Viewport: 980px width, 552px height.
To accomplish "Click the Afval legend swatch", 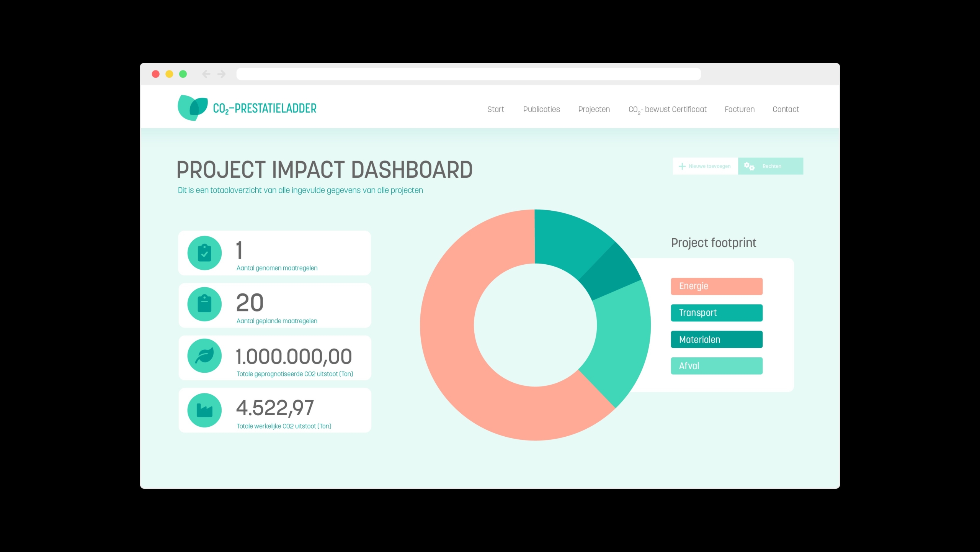I will (716, 366).
